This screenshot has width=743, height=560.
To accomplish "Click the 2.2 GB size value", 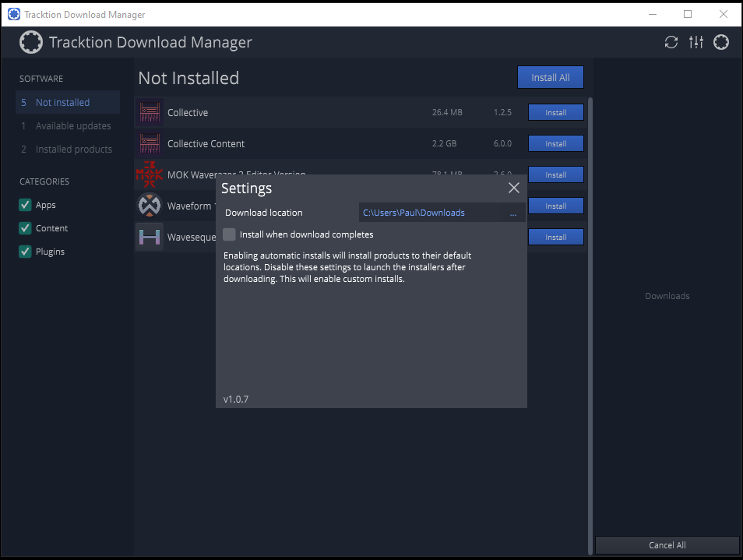I will [444, 143].
